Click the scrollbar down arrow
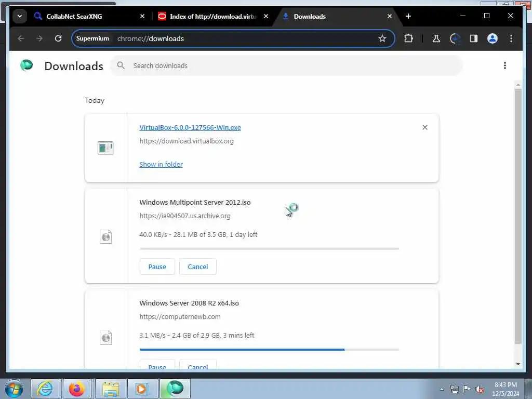 tap(518, 364)
